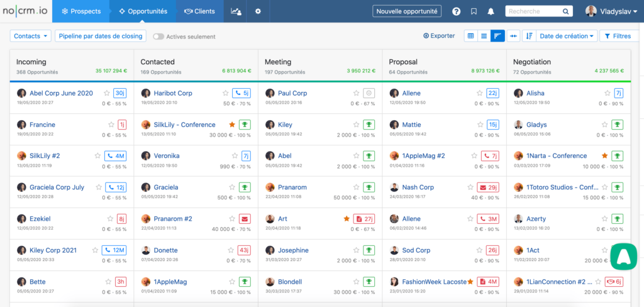Open the Vladyslav user menu
Screen dimensions: 644x307
[x=611, y=11]
